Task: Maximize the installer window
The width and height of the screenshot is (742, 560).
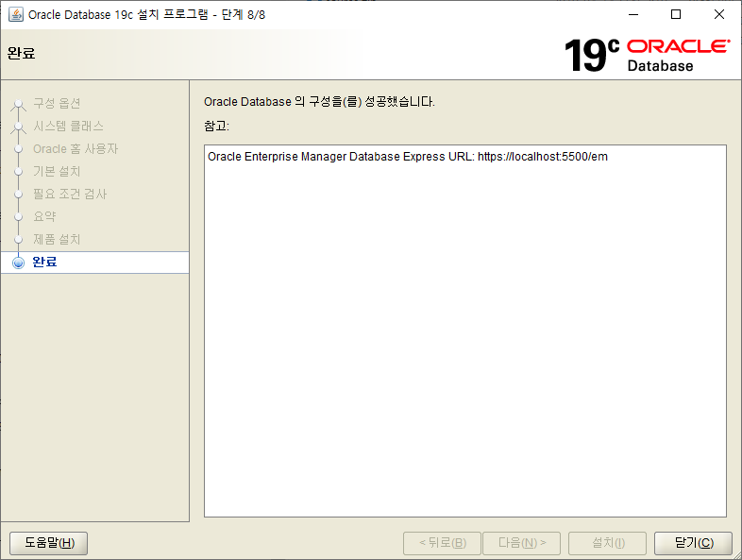Action: (676, 15)
